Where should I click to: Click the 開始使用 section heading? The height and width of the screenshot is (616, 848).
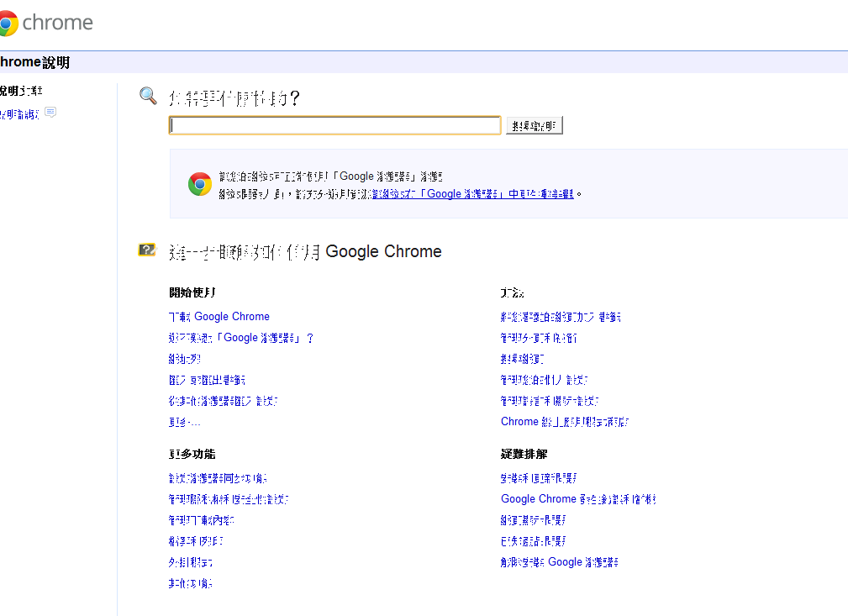pyautogui.click(x=192, y=292)
